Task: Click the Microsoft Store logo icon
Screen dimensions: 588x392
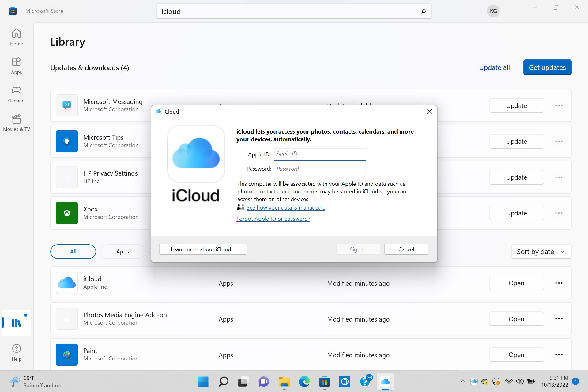Action: pos(13,11)
